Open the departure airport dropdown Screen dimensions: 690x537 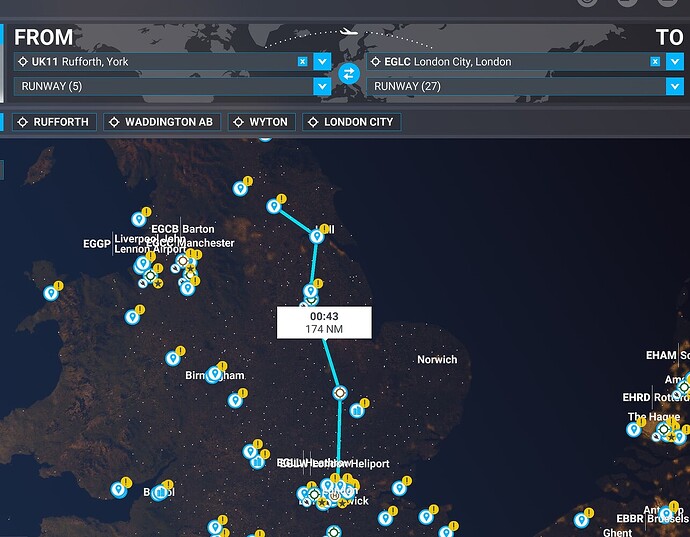(322, 62)
